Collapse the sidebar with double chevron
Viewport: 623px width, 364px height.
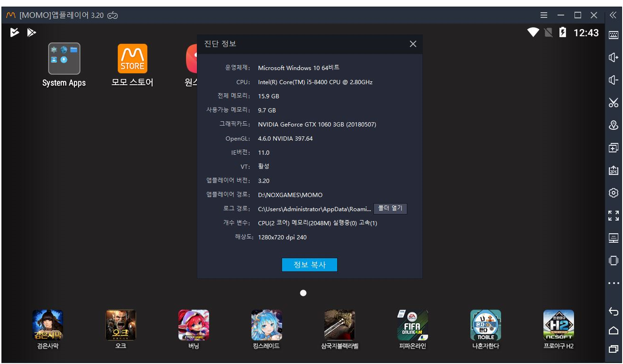point(613,15)
